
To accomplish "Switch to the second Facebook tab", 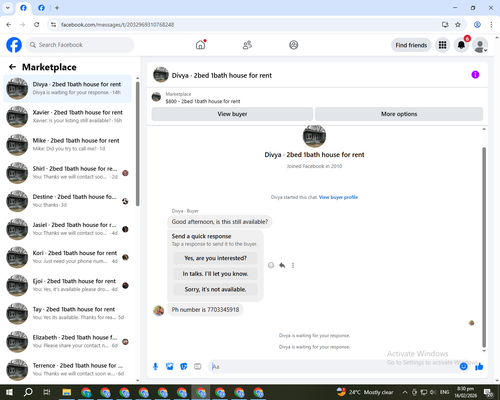I will [41, 8].
